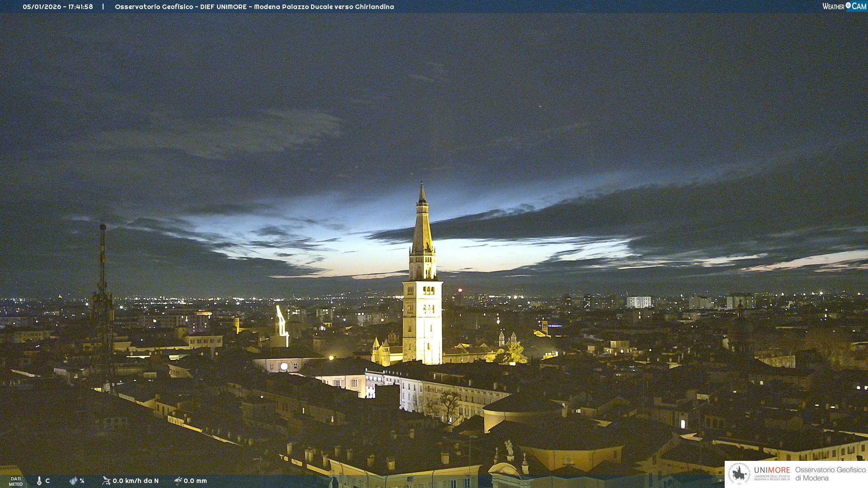Click the 0.0 mm rainfall reading
868x488 pixels.
point(195,481)
